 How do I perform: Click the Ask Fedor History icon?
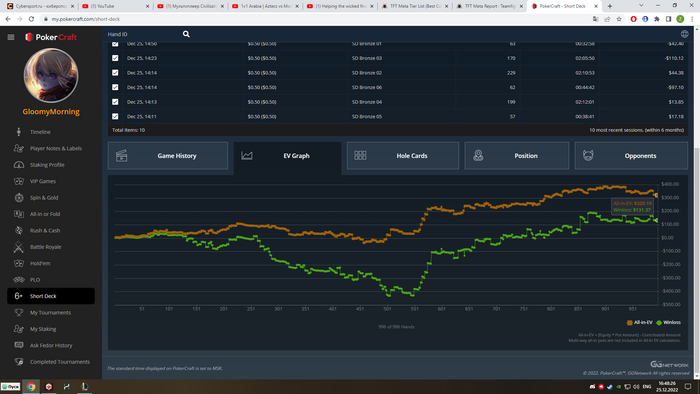click(x=19, y=345)
